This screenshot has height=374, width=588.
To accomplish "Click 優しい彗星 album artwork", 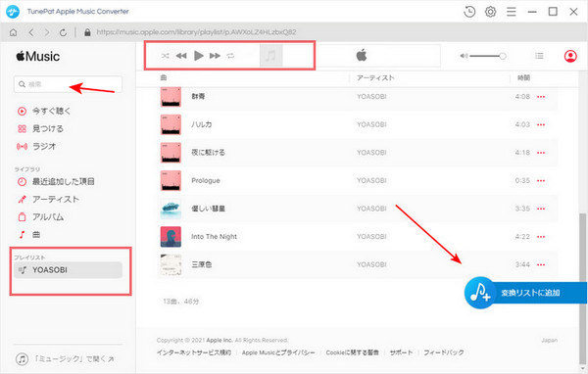I will pos(171,209).
